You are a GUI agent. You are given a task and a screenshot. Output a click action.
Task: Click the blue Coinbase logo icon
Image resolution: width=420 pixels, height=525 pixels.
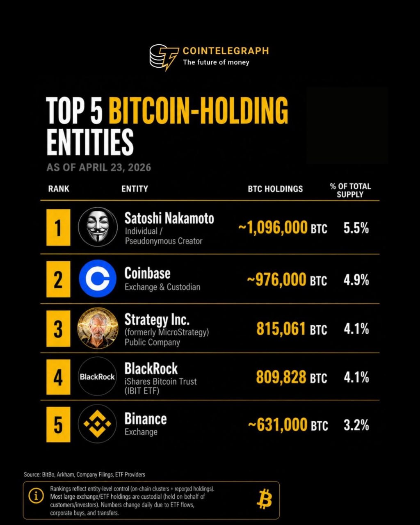pos(98,278)
